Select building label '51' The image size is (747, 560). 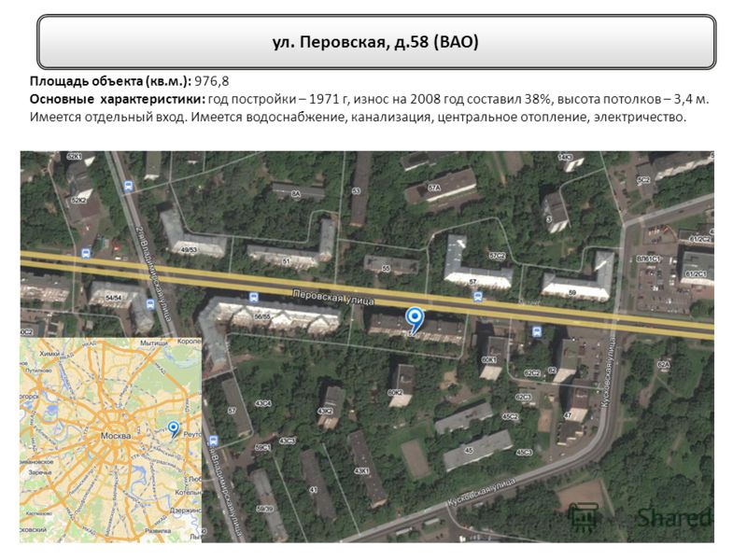[x=286, y=261]
